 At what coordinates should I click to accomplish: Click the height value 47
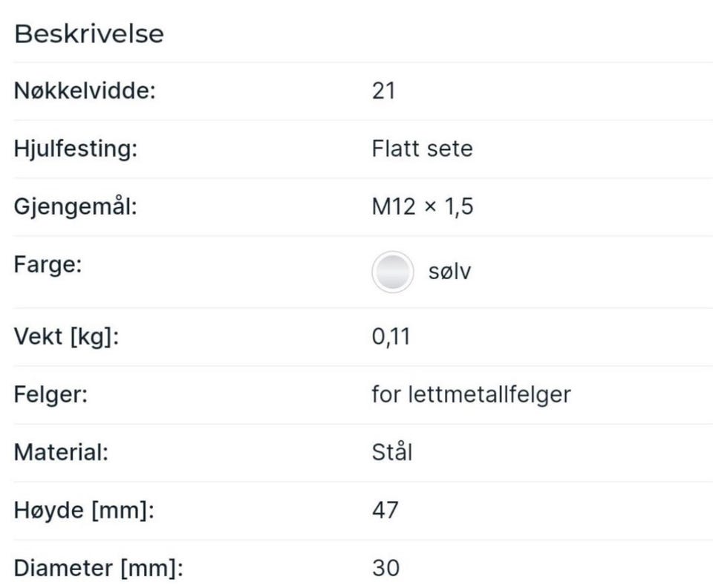[x=385, y=511]
